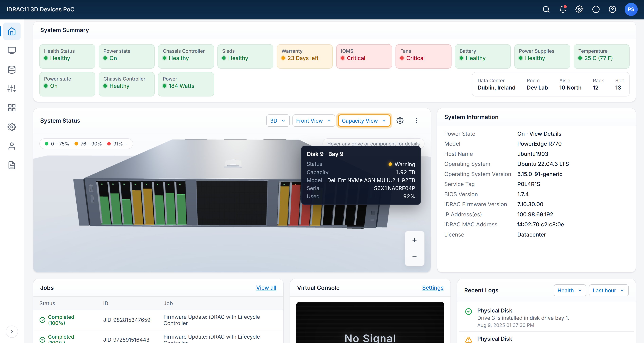Screen dimensions: 644x343
Task: Click the Jobs table Status column header
Action: pos(47,303)
